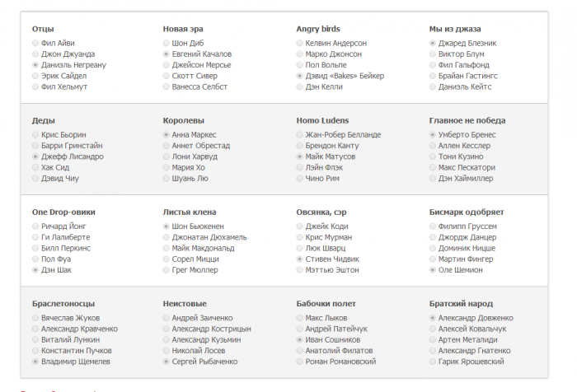Choose Эрик Сайдел in the Отцы group
This screenshot has height=392, width=577.
(x=35, y=76)
